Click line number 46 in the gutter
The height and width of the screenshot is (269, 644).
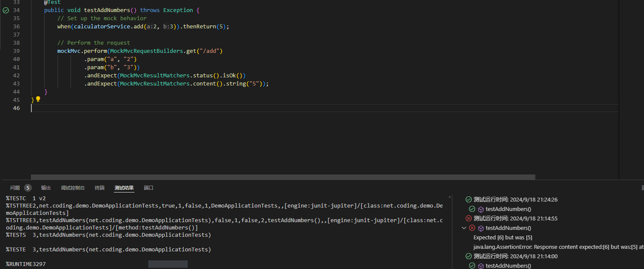coord(16,108)
